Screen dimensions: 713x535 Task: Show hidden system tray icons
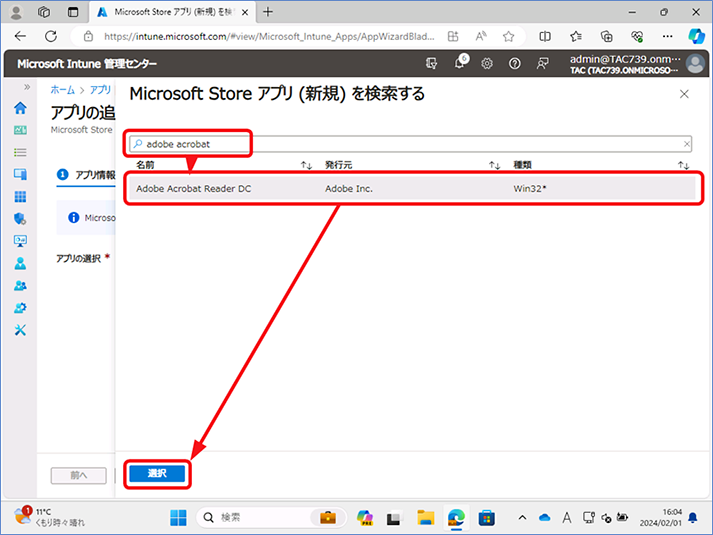pyautogui.click(x=522, y=518)
